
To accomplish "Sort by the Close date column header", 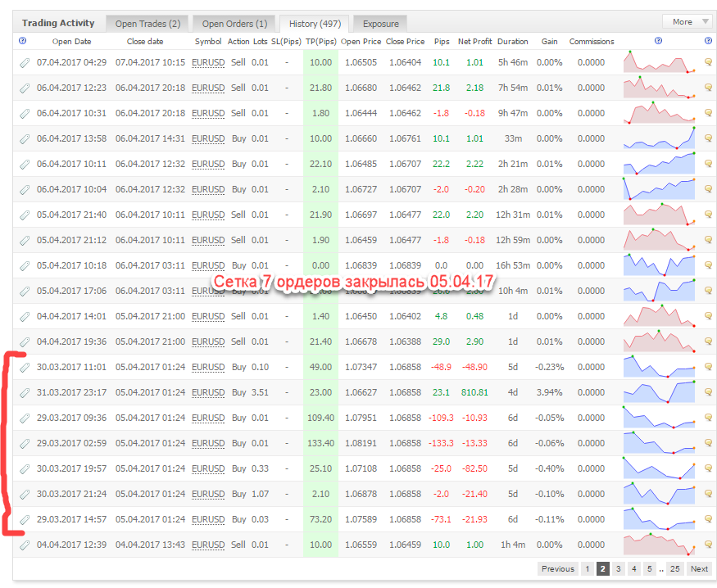I will pyautogui.click(x=145, y=42).
